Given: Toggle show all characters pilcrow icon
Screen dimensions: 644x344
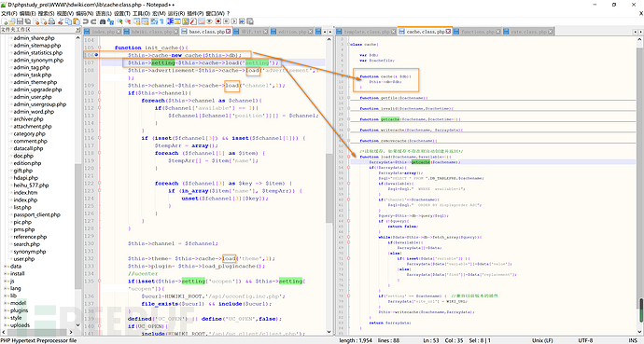Looking at the screenshot, I should (162, 21).
